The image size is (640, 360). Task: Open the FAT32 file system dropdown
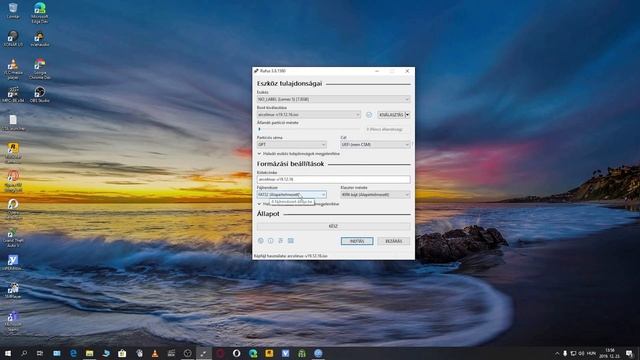pyautogui.click(x=291, y=195)
